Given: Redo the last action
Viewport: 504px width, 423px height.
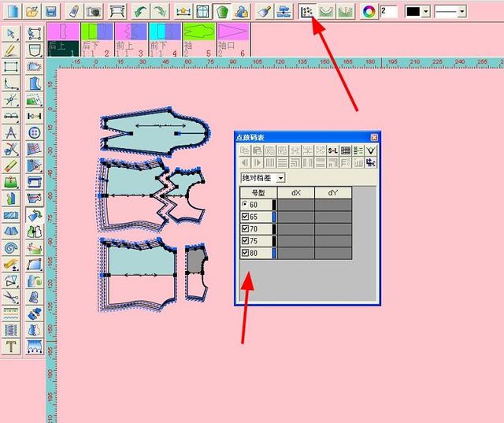Looking at the screenshot, I should point(160,12).
